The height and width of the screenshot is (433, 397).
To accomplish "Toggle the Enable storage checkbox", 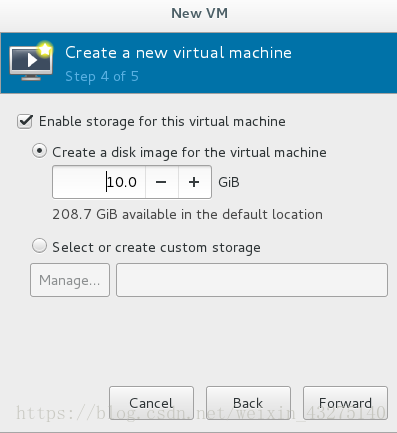I will click(25, 122).
